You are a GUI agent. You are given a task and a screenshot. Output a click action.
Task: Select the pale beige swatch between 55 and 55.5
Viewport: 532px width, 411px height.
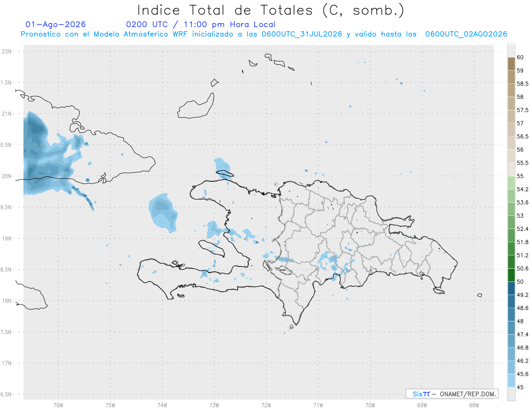(511, 169)
